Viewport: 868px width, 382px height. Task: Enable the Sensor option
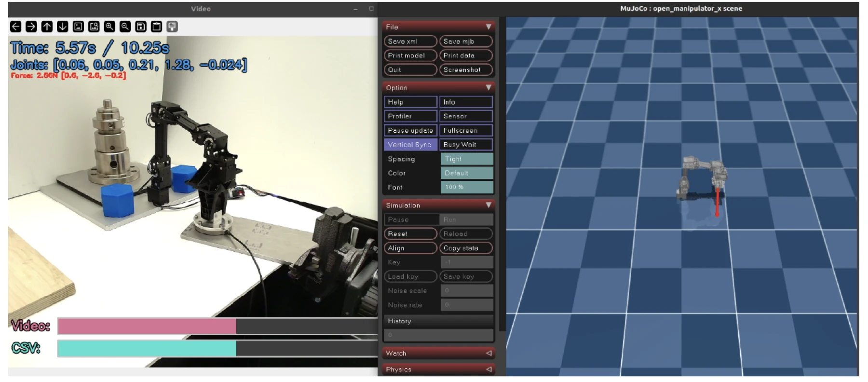pyautogui.click(x=466, y=116)
